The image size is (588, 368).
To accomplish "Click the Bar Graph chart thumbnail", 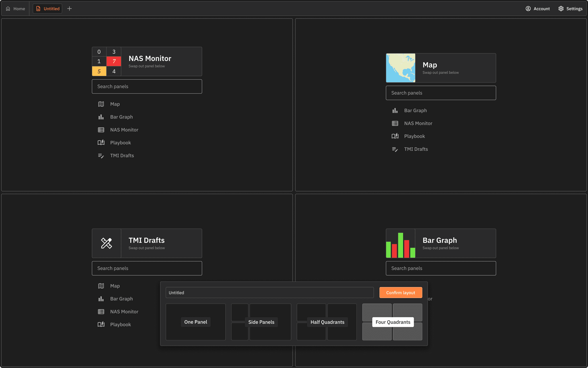I will (401, 243).
